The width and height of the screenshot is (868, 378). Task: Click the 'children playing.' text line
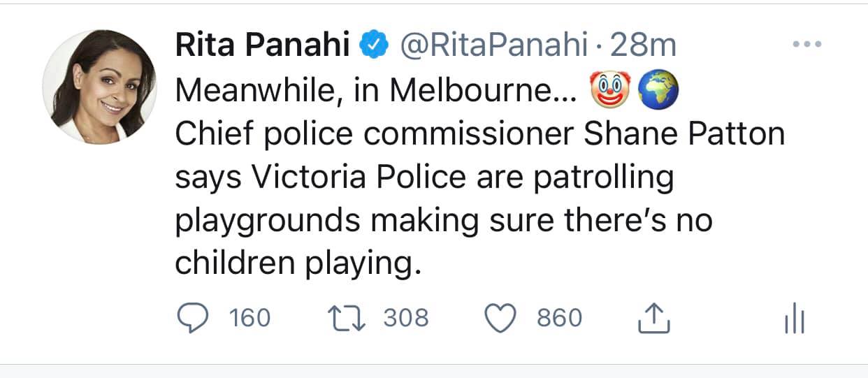click(x=299, y=264)
